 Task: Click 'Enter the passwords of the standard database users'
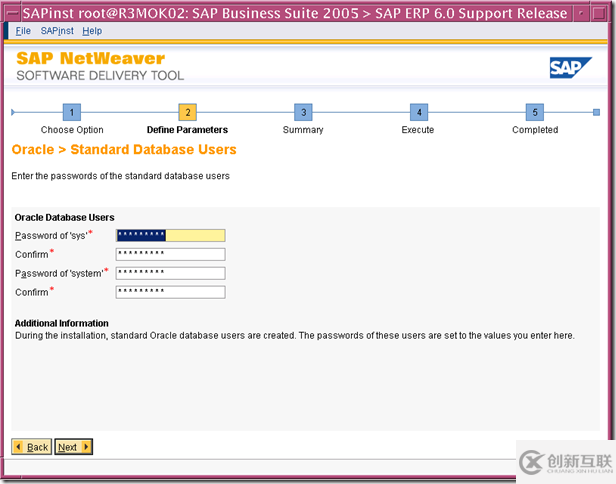(x=120, y=176)
